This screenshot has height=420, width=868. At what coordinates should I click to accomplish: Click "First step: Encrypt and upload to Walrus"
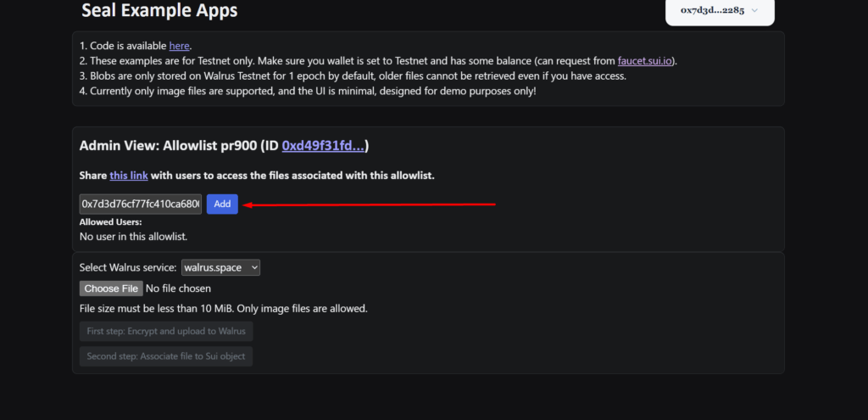click(x=166, y=332)
